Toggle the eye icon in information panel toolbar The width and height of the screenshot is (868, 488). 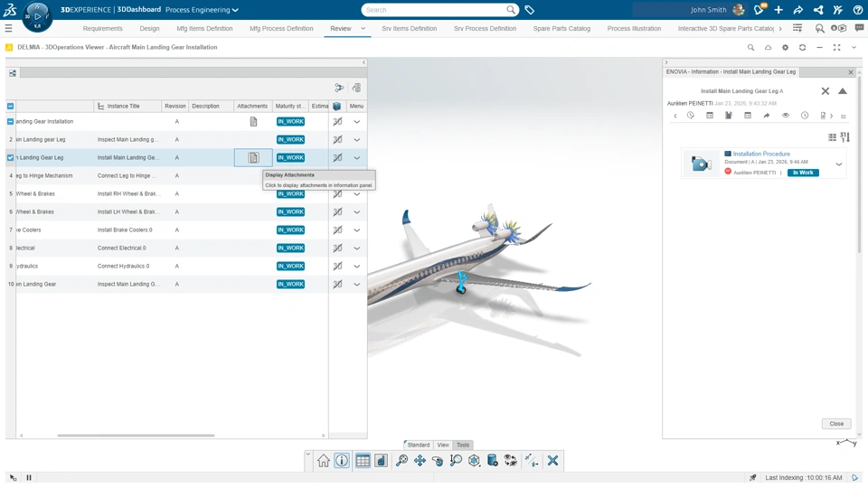point(785,116)
